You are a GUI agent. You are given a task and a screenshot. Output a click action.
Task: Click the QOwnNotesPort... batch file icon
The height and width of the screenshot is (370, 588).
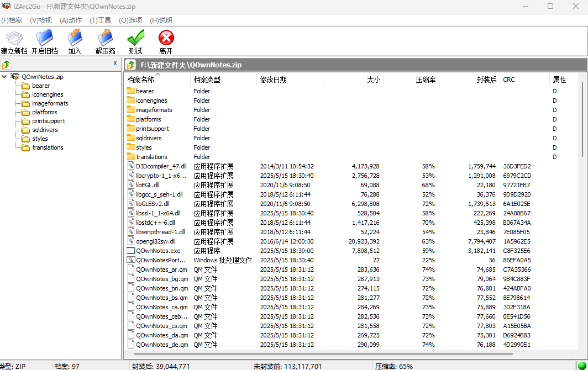[131, 260]
